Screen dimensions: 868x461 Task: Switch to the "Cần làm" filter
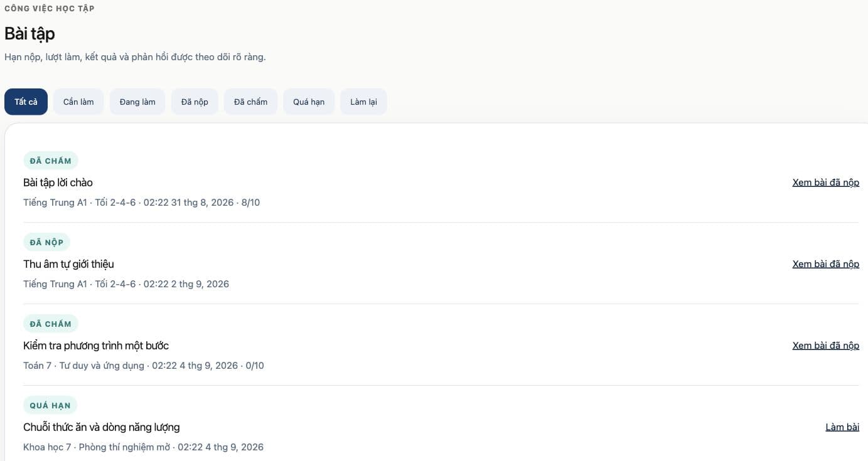click(x=78, y=102)
